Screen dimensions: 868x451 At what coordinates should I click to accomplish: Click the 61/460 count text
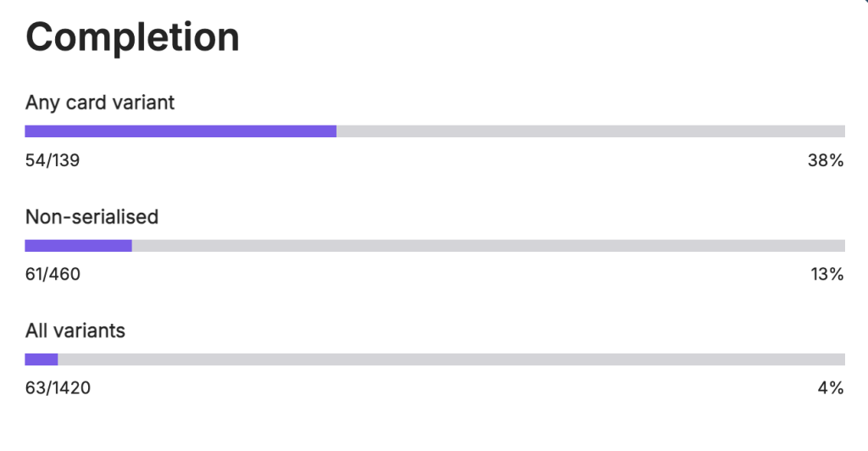tap(53, 275)
